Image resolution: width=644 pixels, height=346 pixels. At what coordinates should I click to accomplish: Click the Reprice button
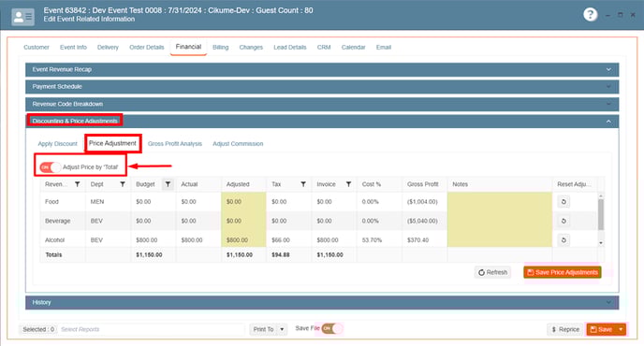click(565, 329)
